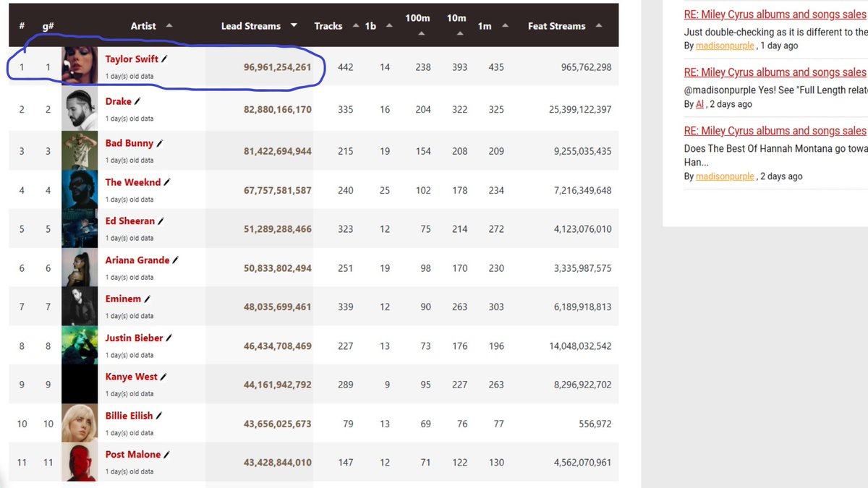The width and height of the screenshot is (868, 488).
Task: Click Post Malone's thumbnail photo
Action: 80,462
